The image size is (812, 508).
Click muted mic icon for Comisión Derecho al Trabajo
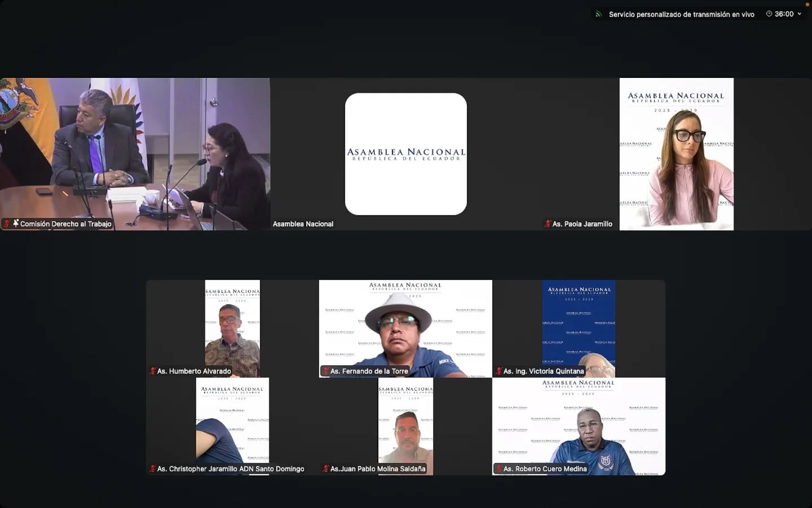coord(7,224)
